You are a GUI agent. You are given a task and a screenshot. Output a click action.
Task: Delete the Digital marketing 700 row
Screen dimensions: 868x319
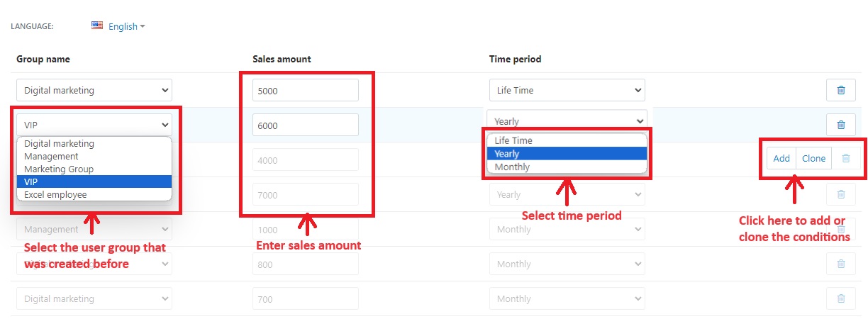point(841,298)
